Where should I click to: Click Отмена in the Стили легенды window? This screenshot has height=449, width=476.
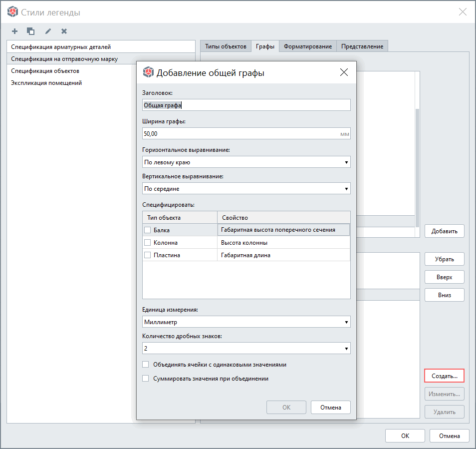pyautogui.click(x=449, y=436)
